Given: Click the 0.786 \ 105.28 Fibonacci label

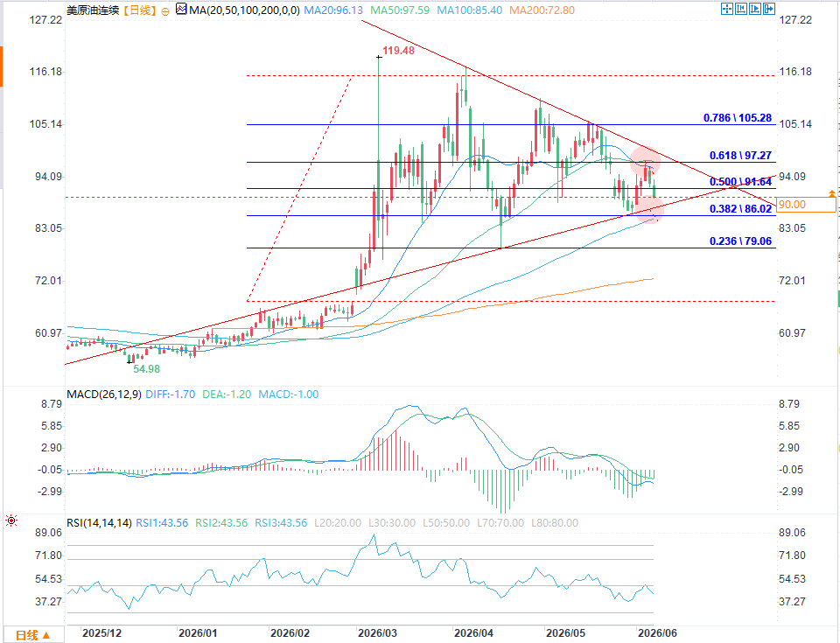Looking at the screenshot, I should [x=738, y=118].
